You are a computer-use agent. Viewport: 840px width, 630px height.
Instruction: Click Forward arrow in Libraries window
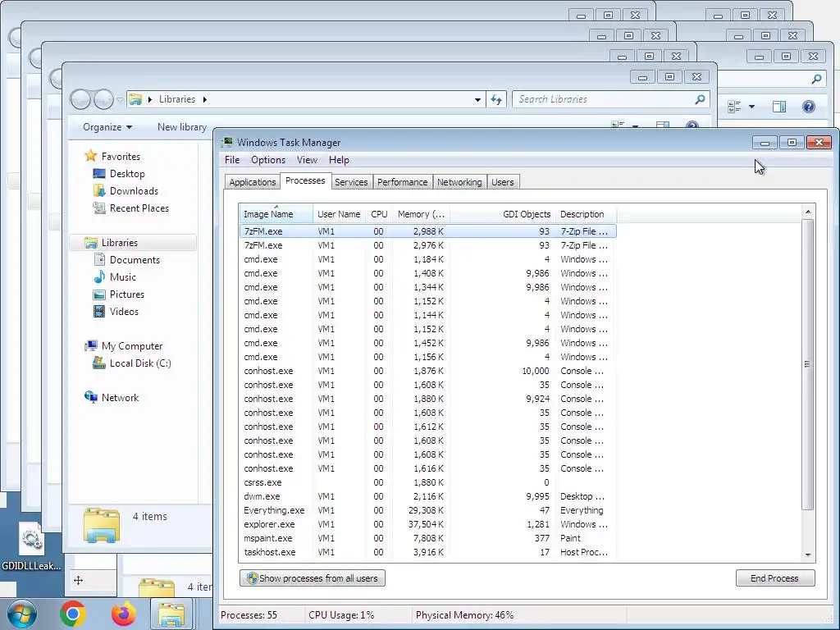[x=103, y=99]
